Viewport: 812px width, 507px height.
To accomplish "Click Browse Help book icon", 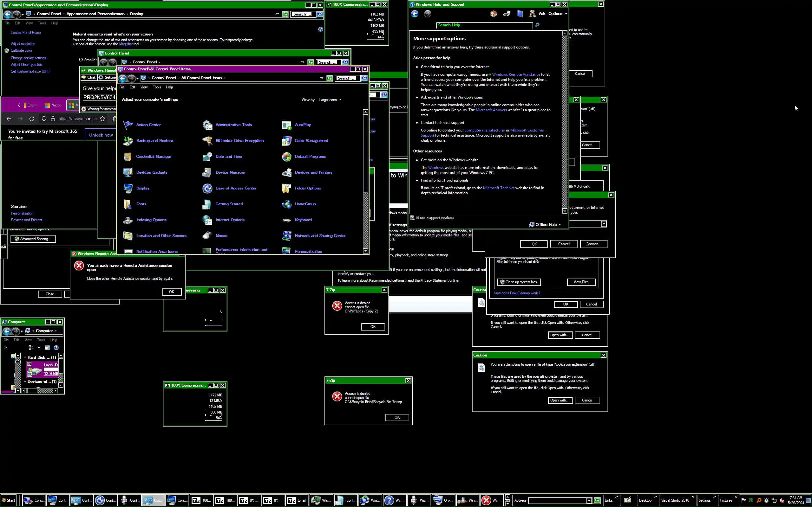I will 520,14.
